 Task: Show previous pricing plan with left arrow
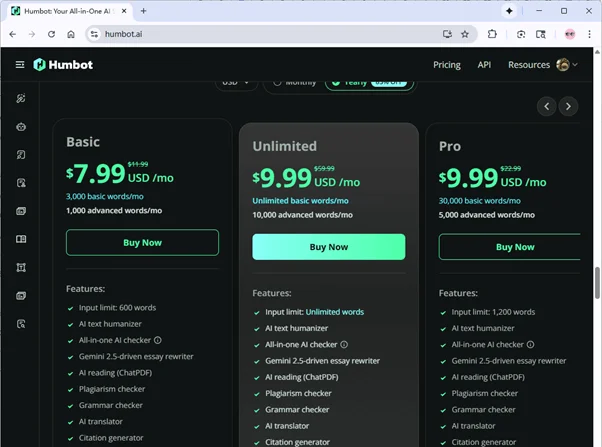546,106
